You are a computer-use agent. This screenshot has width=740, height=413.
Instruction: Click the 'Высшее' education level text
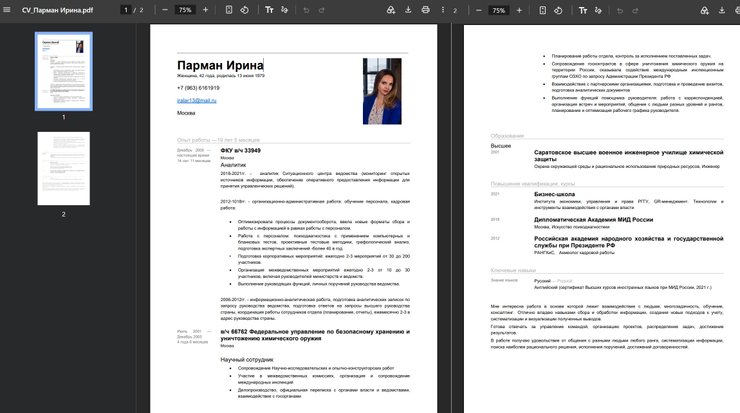click(501, 146)
